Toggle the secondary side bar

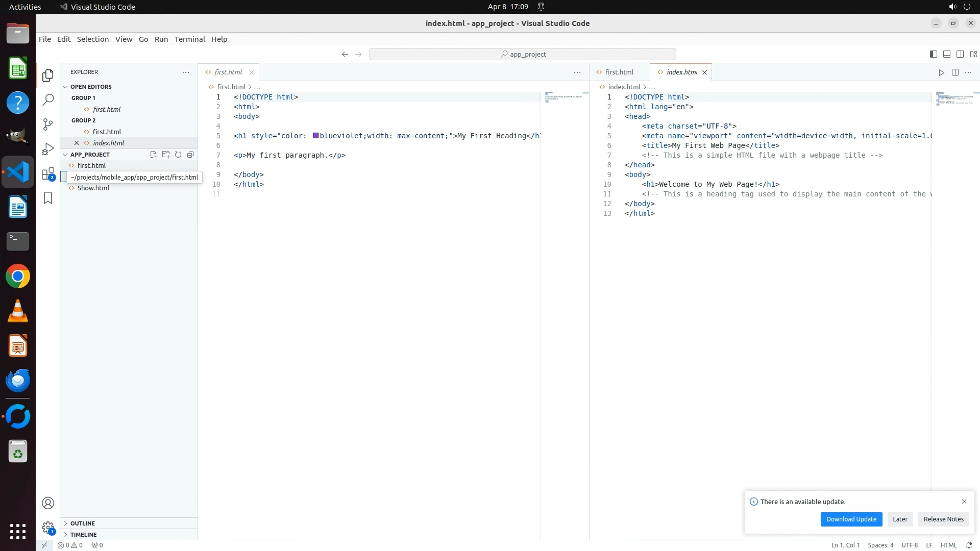pos(960,54)
